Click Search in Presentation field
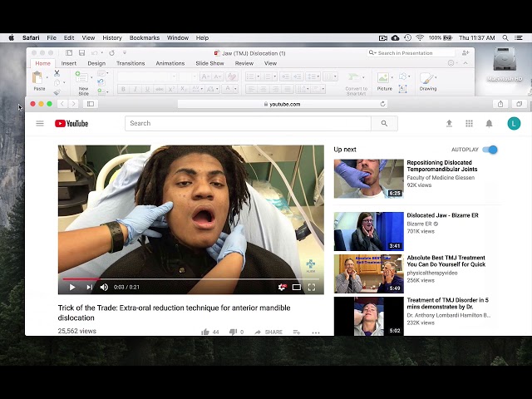Image resolution: width=532 pixels, height=399 pixels. pos(411,53)
